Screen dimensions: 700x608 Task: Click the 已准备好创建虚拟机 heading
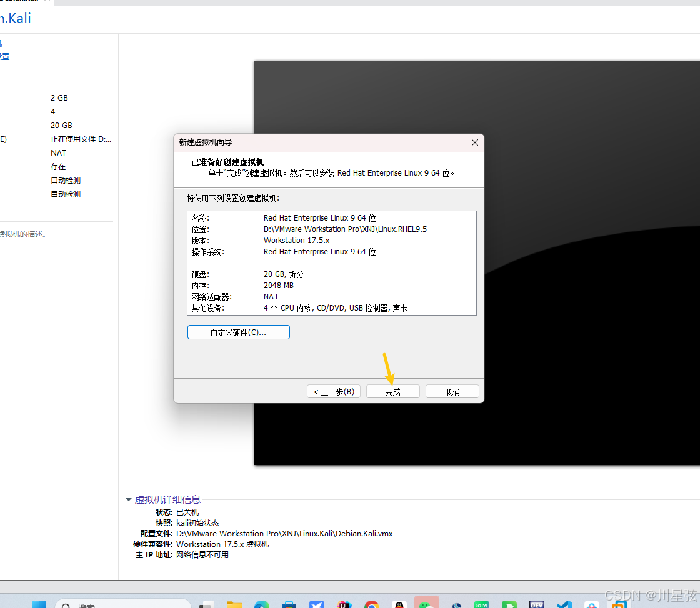pyautogui.click(x=227, y=162)
